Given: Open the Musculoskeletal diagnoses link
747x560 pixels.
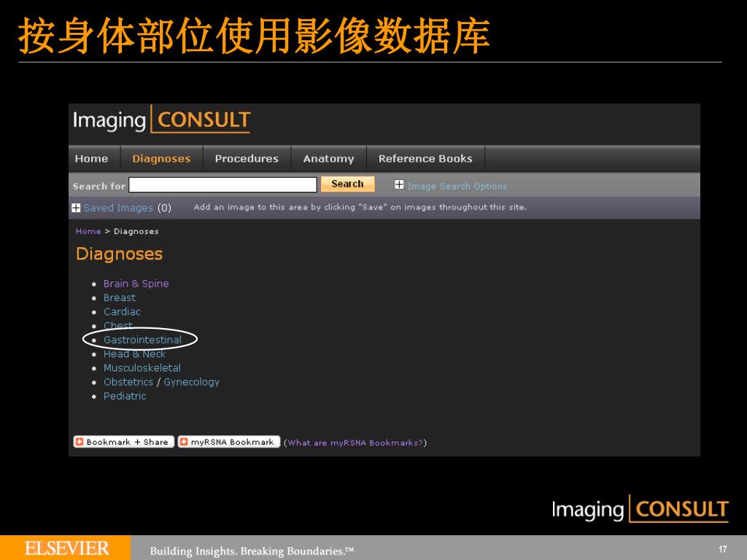Looking at the screenshot, I should point(142,367).
